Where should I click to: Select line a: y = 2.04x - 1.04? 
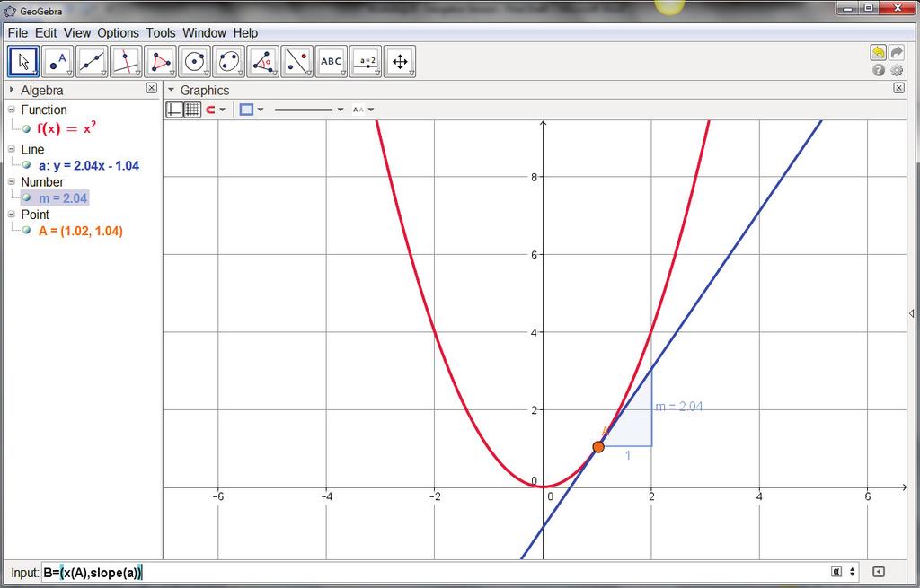point(89,165)
